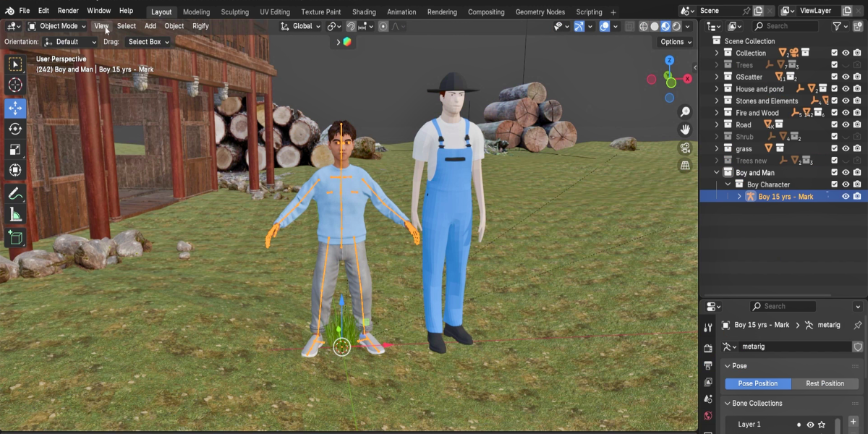Select the Move tool in toolbar
868x434 pixels.
click(15, 109)
